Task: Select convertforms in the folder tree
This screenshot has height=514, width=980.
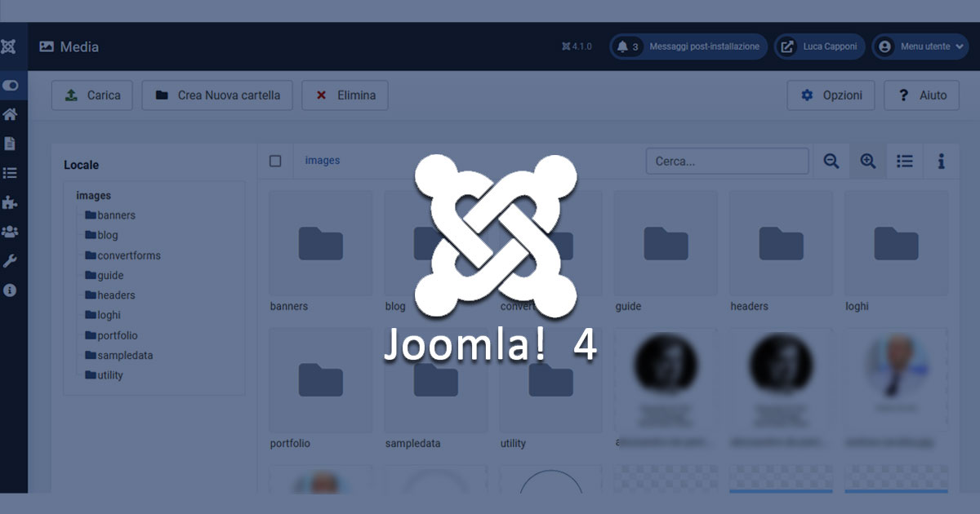Action: coord(122,255)
